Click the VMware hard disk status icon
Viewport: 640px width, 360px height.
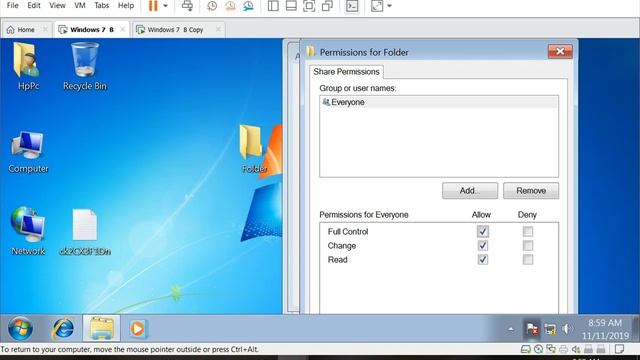coord(526,349)
